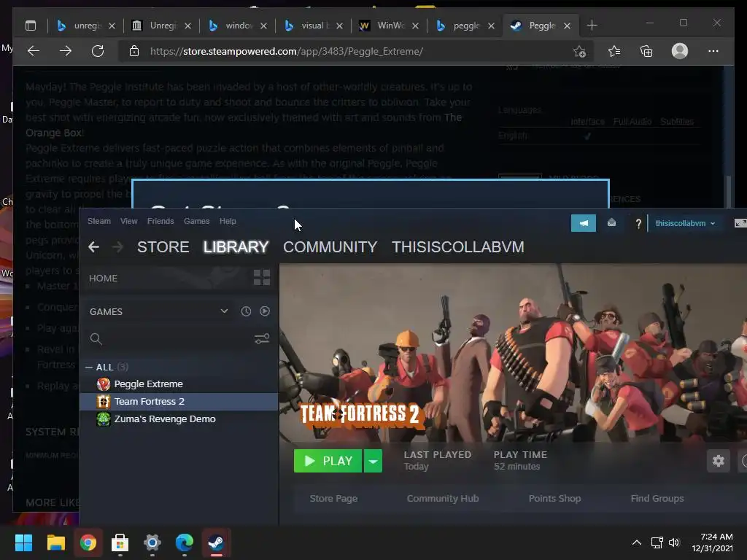Viewport: 747px width, 560px height.
Task: Open the Friends menu in Steam
Action: [160, 221]
